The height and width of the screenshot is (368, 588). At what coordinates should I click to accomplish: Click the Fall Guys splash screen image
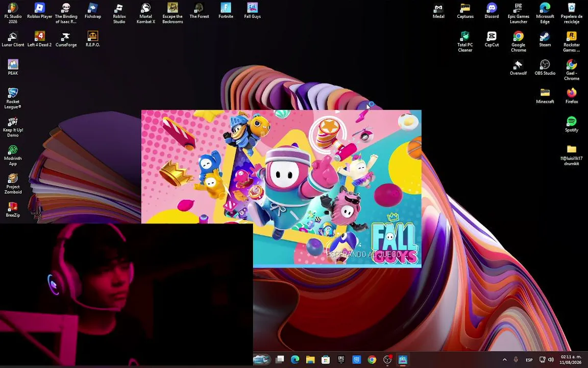tap(281, 189)
